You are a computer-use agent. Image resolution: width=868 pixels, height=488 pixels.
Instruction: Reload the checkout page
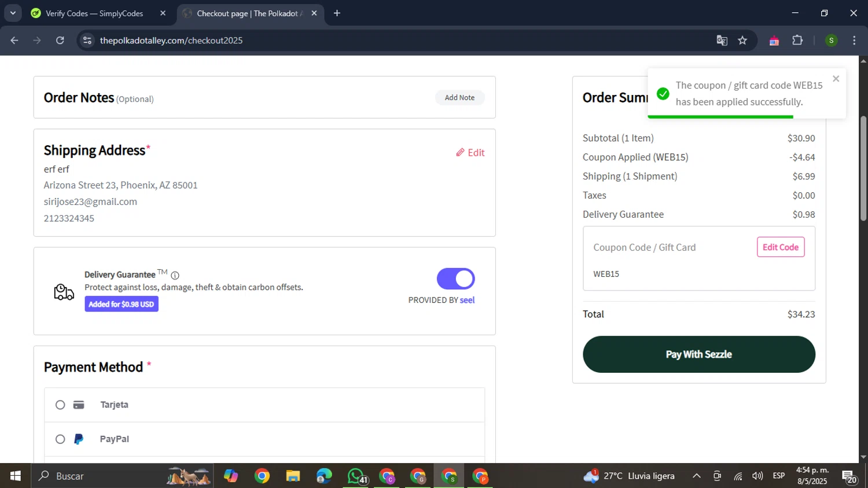pos(60,41)
